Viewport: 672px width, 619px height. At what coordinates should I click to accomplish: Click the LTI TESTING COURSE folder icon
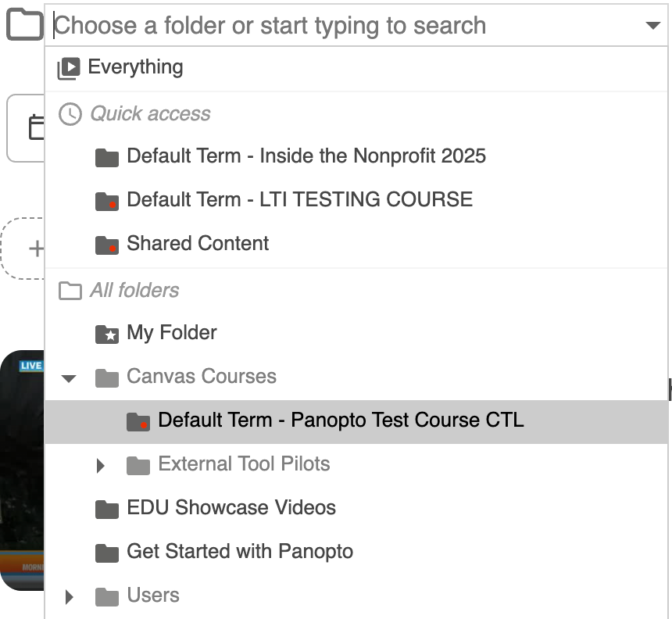click(x=106, y=200)
